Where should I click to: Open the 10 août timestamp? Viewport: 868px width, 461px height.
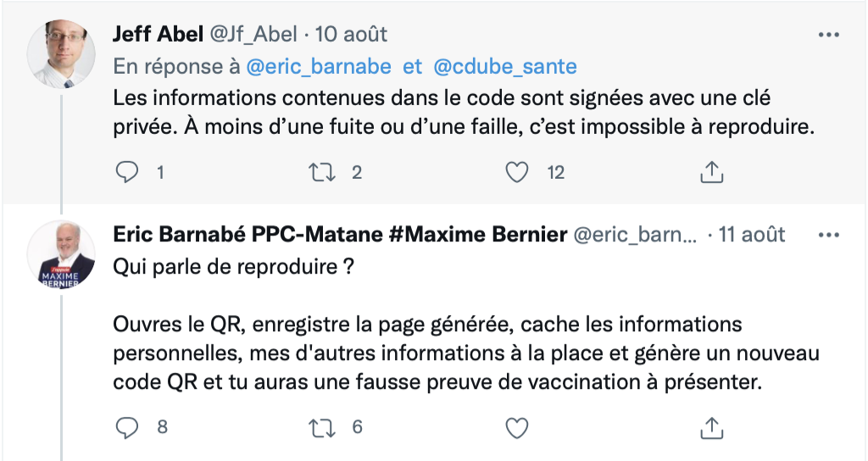coord(351,34)
